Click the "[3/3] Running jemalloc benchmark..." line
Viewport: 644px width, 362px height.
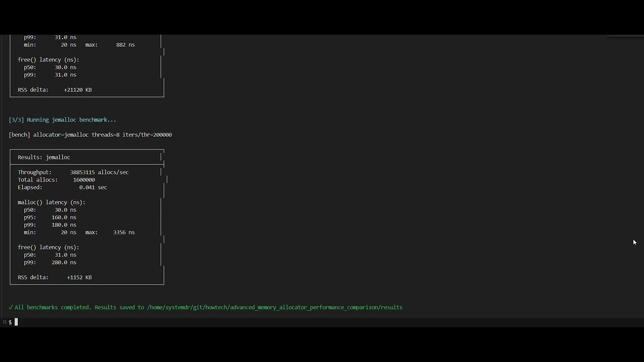(x=62, y=120)
